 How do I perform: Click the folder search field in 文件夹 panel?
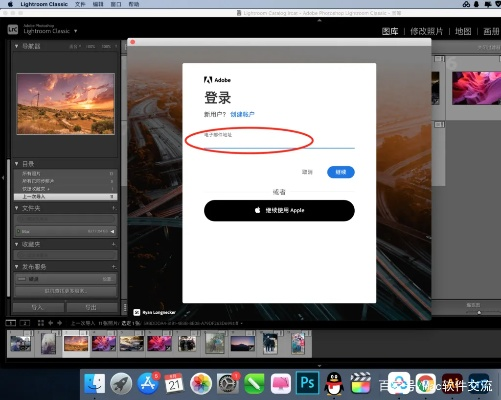point(65,219)
